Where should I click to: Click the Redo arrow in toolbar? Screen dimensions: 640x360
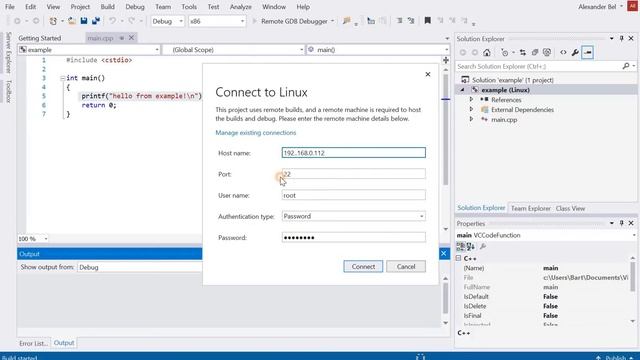(131, 21)
